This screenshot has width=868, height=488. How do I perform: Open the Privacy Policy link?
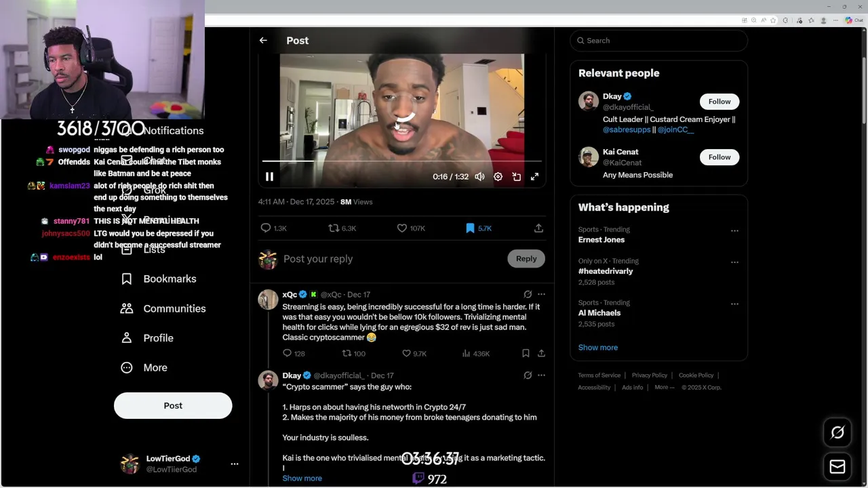650,375
